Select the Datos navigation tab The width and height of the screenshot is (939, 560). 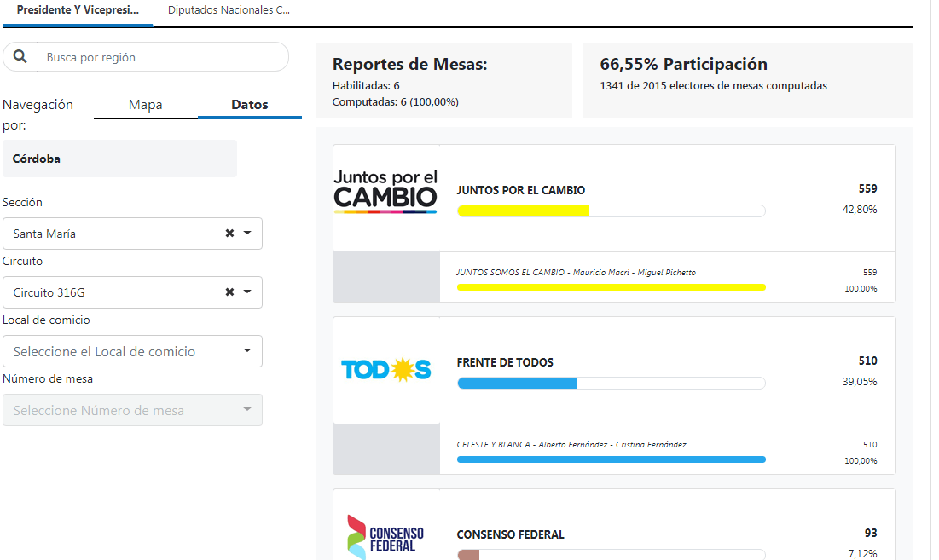250,105
